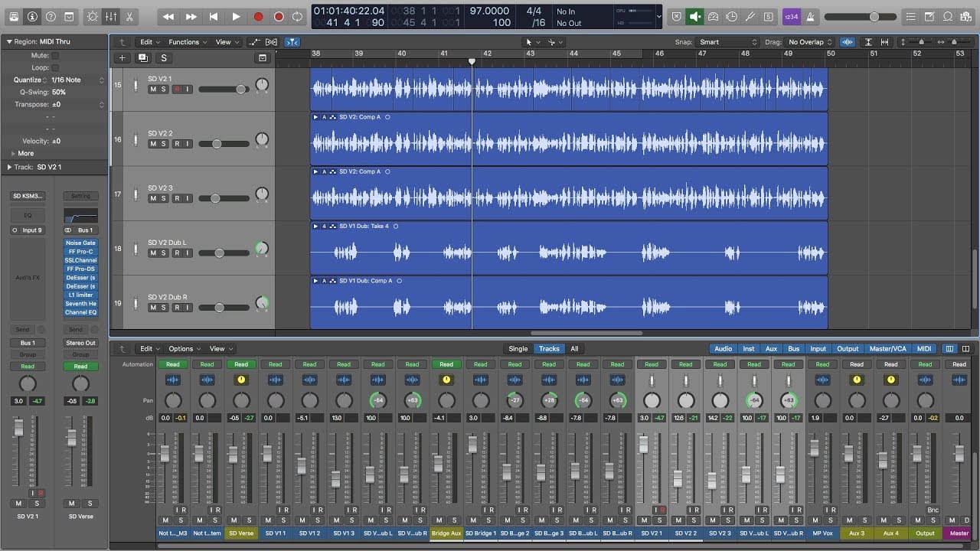
Task: Add a new track with plus button
Action: (122, 58)
